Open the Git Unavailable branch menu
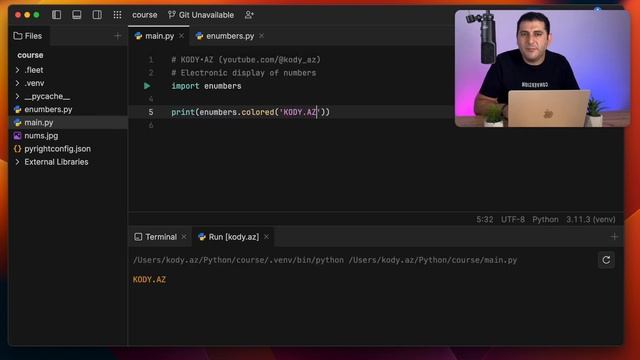The width and height of the screenshot is (640, 360). pos(201,15)
